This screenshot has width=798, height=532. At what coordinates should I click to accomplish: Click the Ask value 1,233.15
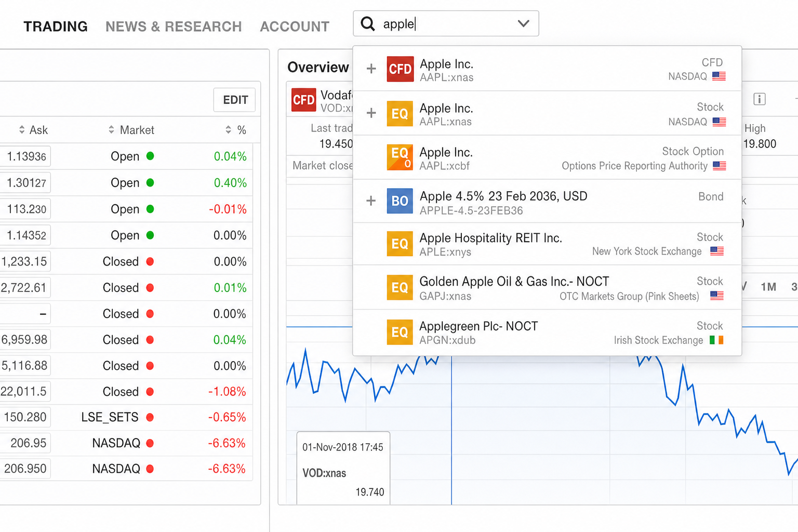[24, 261]
